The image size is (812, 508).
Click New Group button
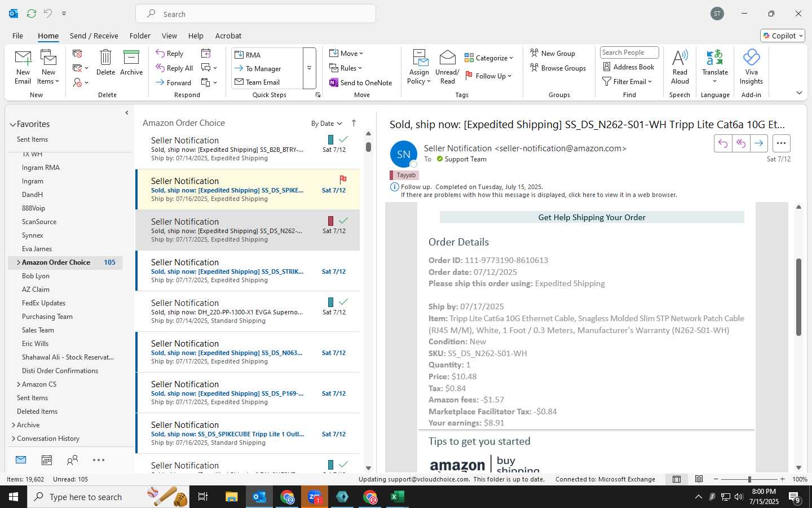pos(553,53)
